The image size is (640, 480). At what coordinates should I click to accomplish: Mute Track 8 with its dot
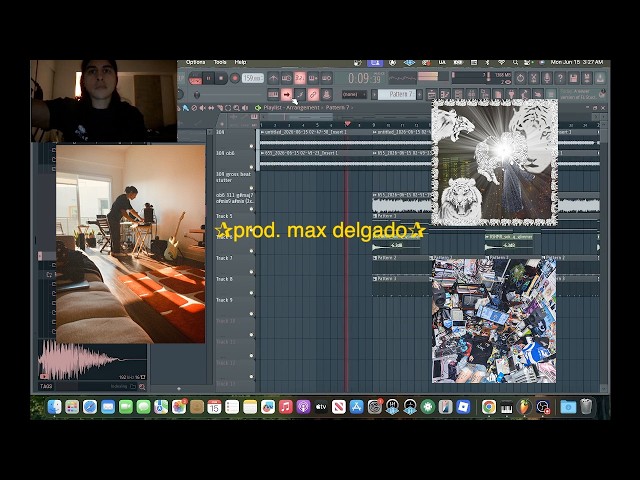click(251, 293)
